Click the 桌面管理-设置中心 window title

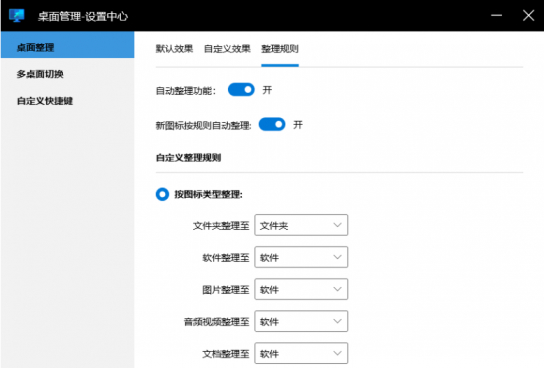83,16
